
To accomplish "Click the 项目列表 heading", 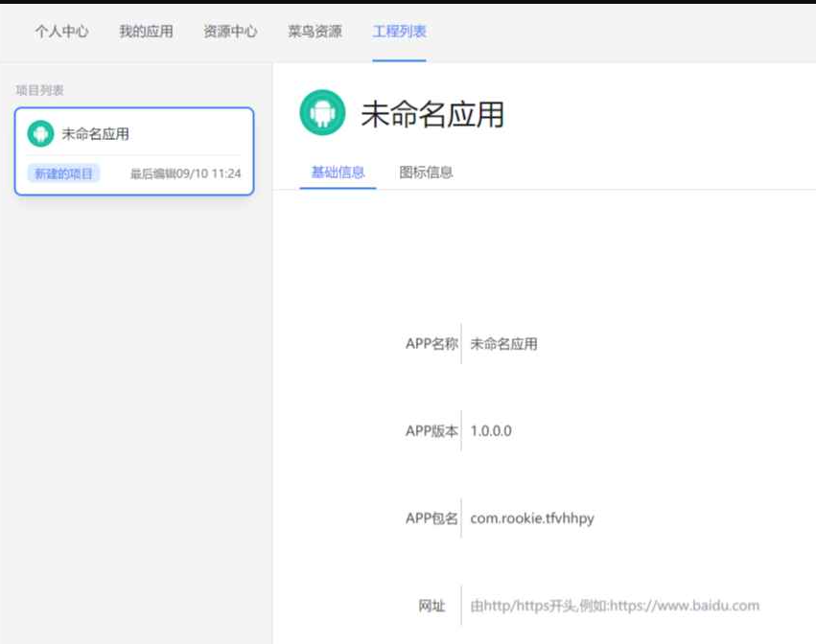I will (x=39, y=90).
